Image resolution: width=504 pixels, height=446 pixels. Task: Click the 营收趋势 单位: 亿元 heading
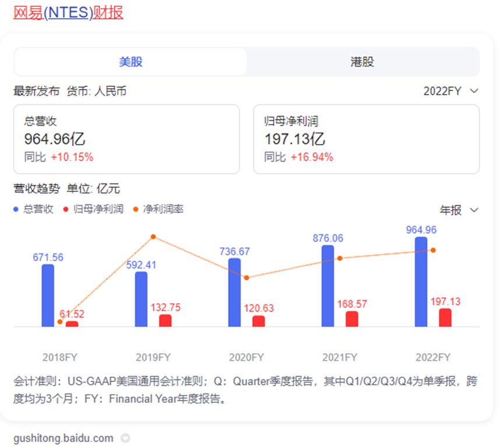[x=66, y=188]
